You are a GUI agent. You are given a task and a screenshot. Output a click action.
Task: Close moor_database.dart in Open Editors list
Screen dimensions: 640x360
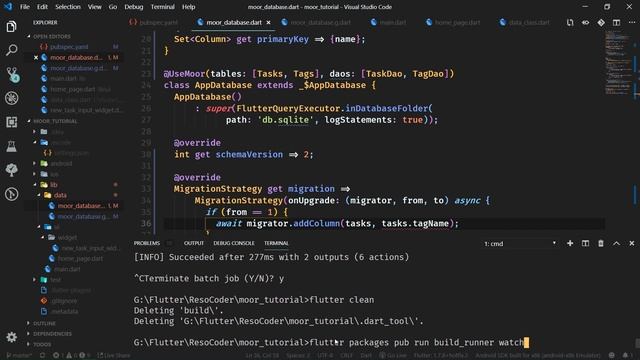coord(36,58)
